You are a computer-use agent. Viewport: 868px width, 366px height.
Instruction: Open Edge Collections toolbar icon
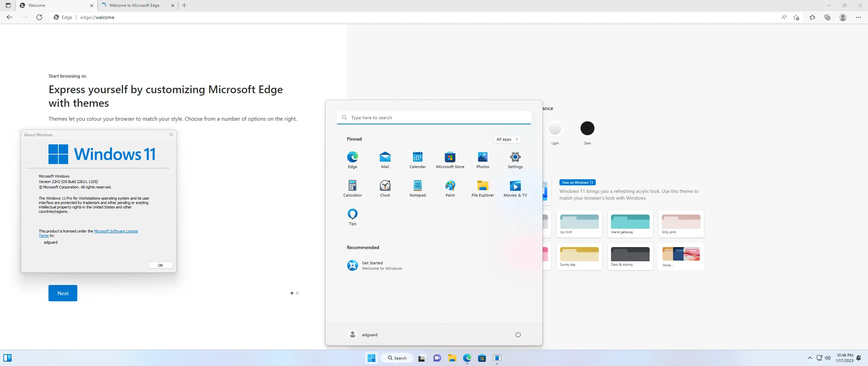pyautogui.click(x=827, y=17)
